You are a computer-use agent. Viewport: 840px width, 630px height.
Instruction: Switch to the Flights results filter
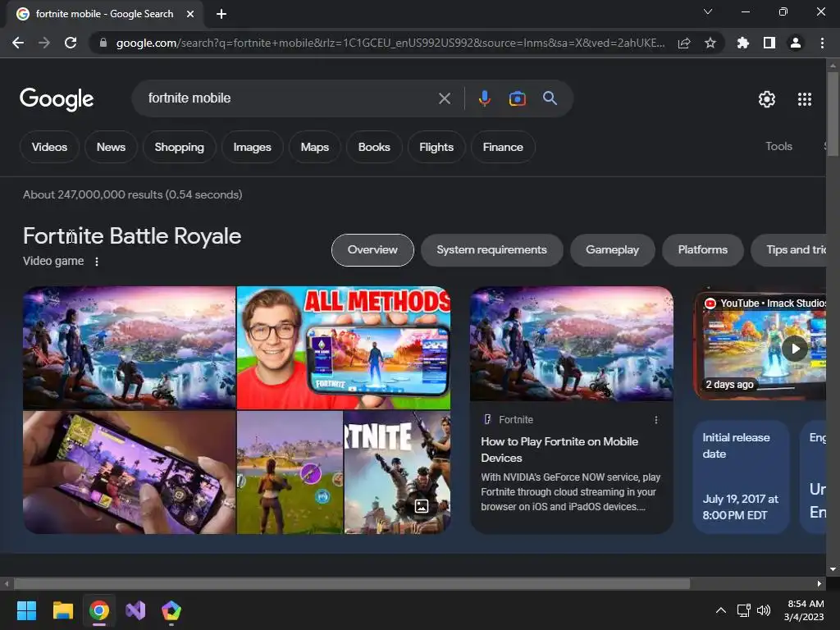point(436,147)
